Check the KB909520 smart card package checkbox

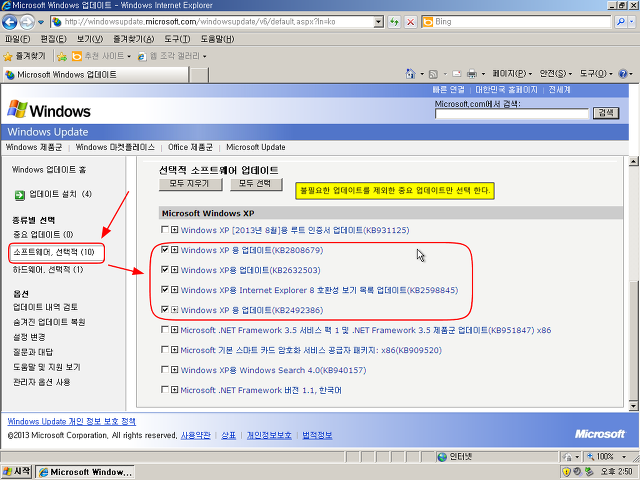coord(164,350)
